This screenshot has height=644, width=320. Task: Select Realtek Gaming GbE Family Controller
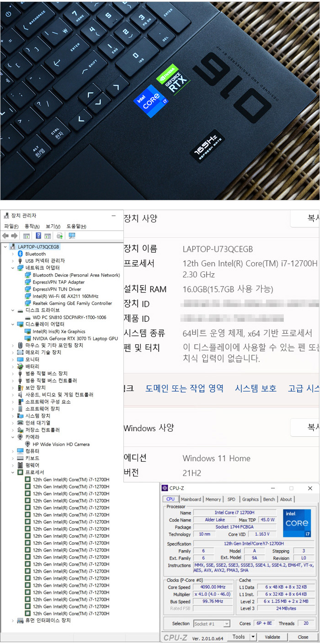pos(72,303)
